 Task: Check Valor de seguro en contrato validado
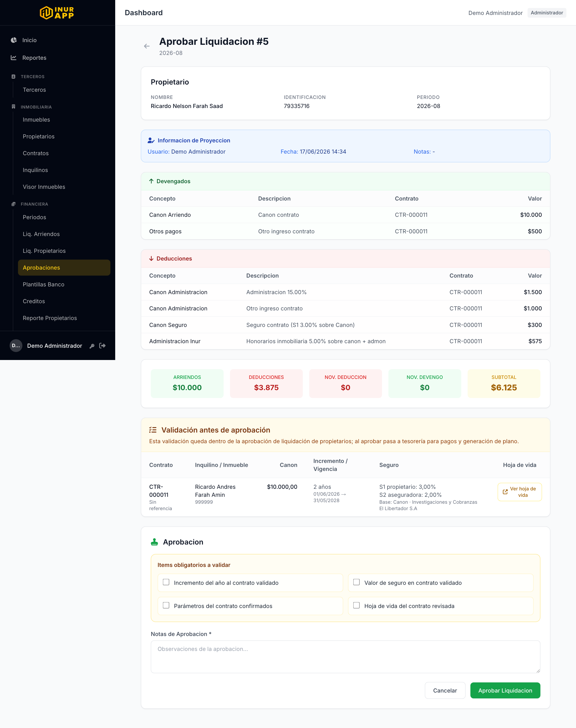(x=357, y=582)
